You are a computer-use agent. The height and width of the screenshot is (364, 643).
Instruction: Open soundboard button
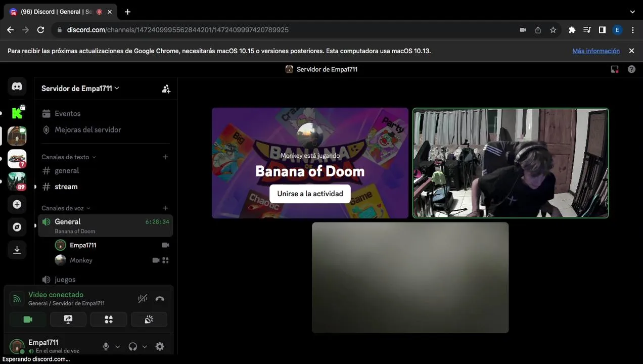[x=149, y=320]
